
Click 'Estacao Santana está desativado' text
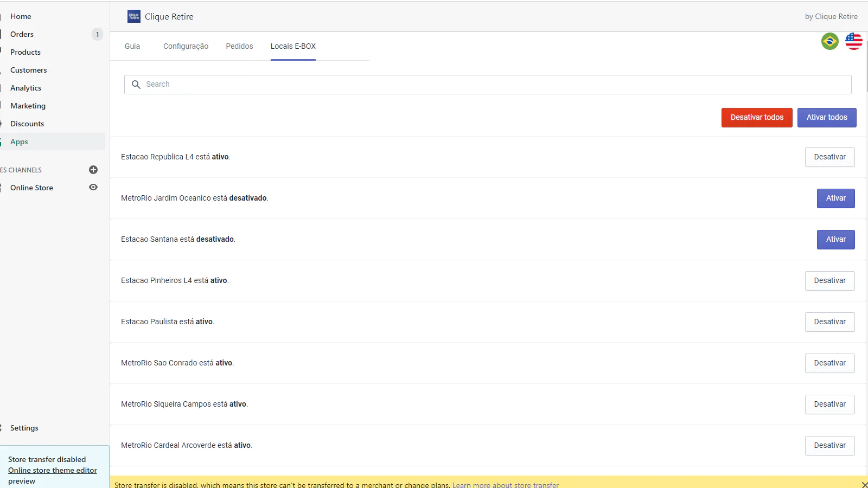pos(178,239)
